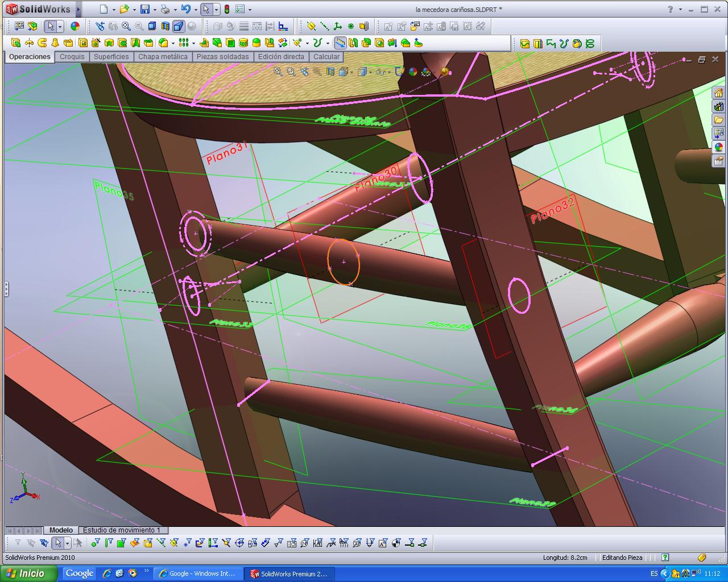Print using the printer icon
The height and width of the screenshot is (582, 728).
165,9
